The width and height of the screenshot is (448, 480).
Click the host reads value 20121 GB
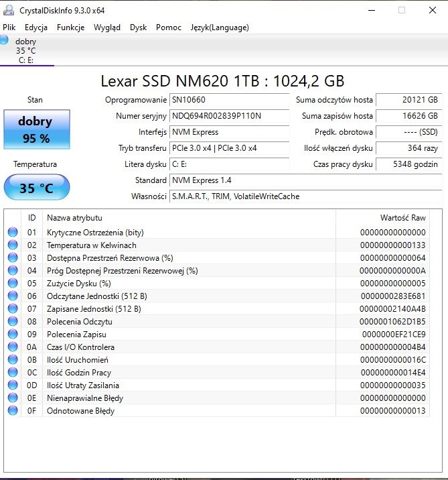[x=409, y=100]
